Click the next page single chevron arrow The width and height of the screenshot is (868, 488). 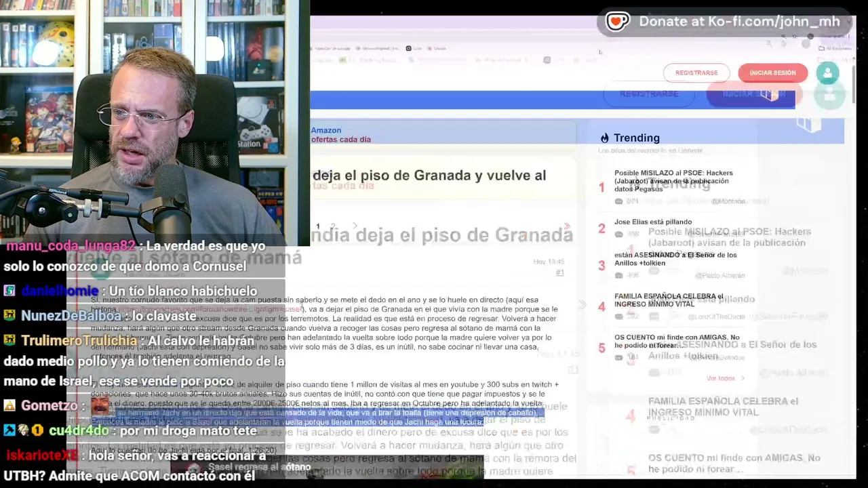[x=355, y=226]
